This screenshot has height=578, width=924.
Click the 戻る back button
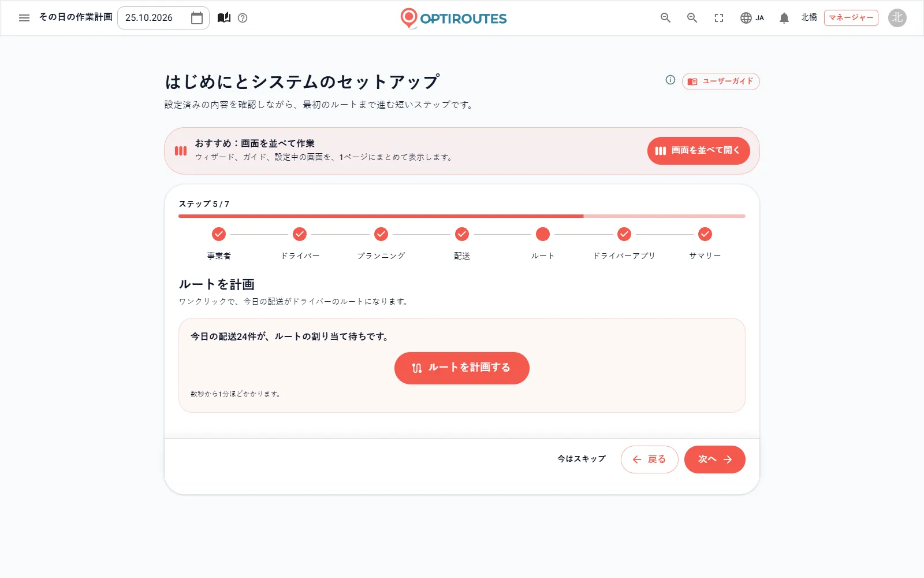[650, 460]
